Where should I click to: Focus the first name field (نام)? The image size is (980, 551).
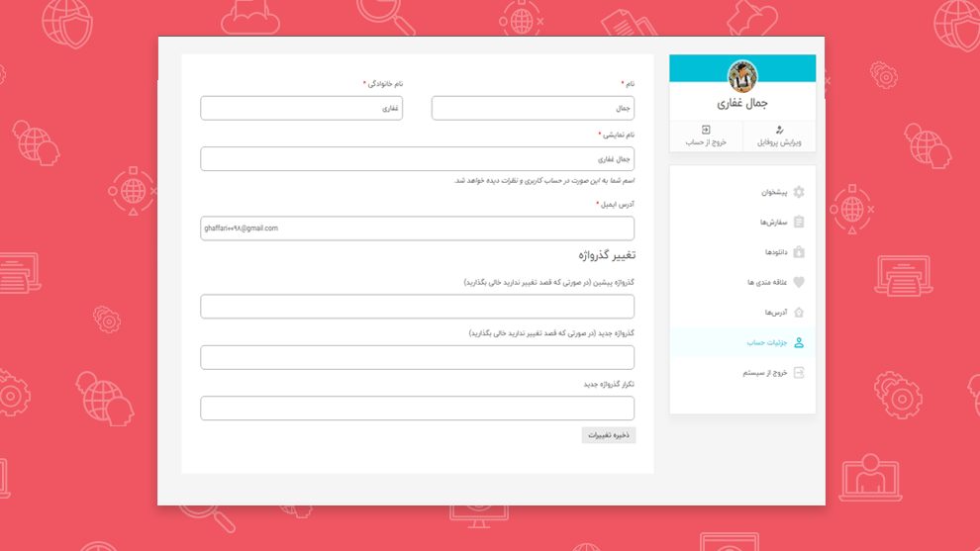click(533, 108)
